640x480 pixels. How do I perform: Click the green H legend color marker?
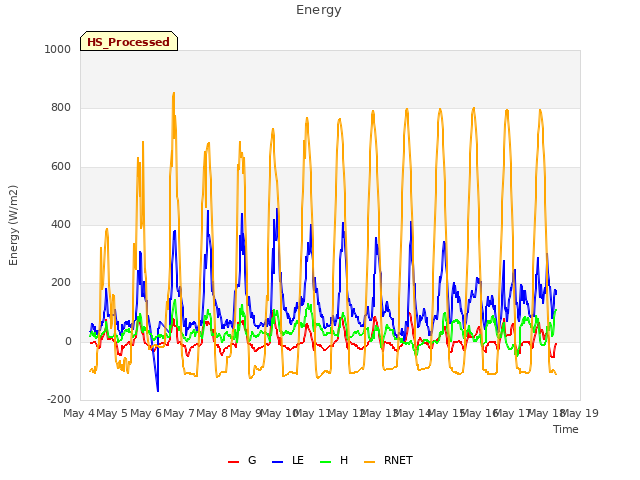(x=325, y=462)
